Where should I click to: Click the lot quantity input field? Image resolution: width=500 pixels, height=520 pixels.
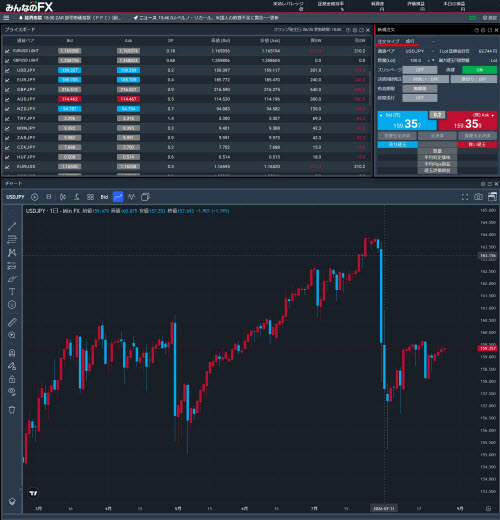(416, 60)
